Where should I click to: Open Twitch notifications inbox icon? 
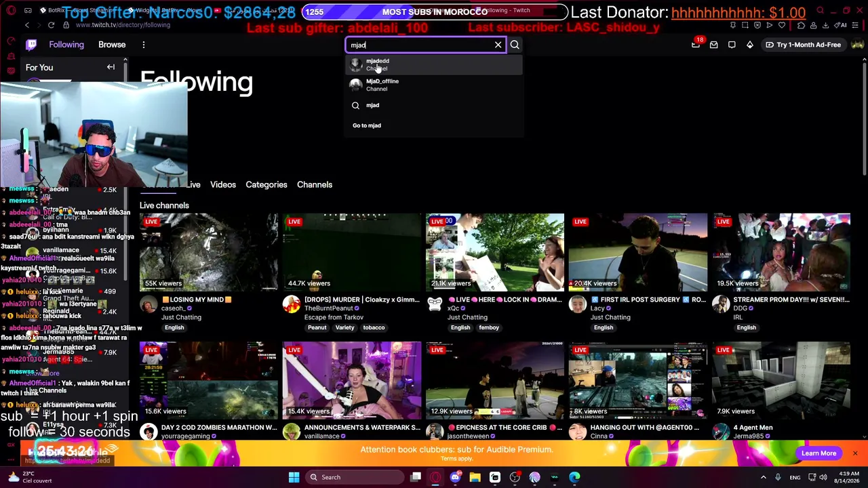[713, 45]
